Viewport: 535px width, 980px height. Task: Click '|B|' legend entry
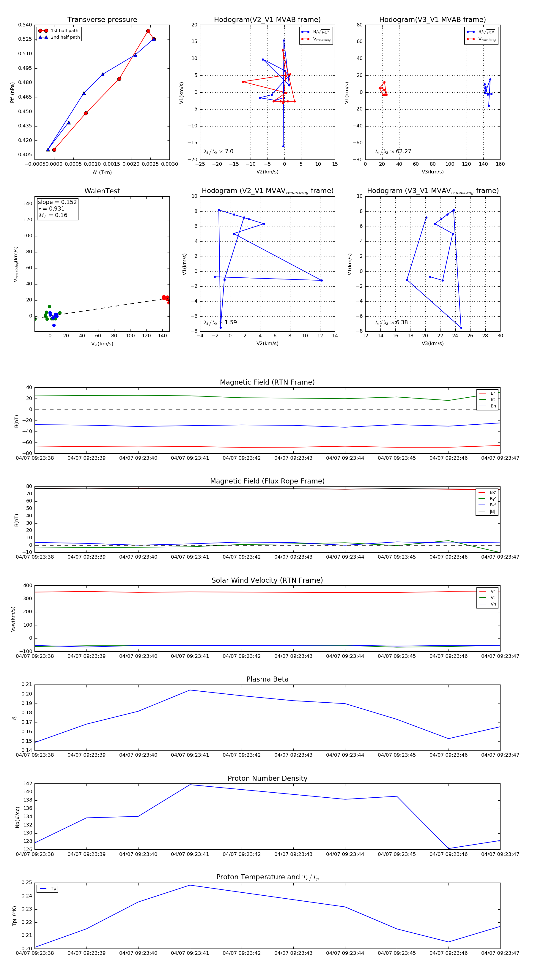coord(487,511)
